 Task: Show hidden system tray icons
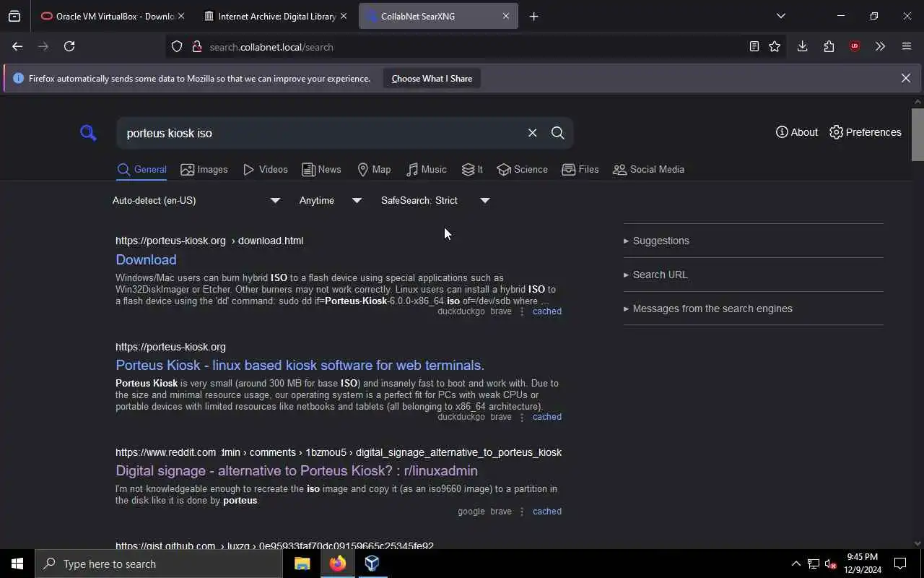point(796,564)
